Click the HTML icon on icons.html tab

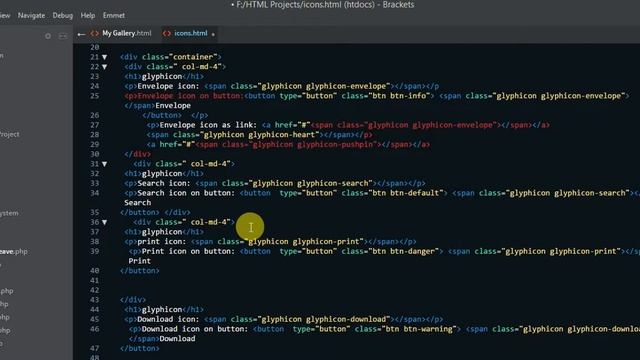click(x=167, y=33)
